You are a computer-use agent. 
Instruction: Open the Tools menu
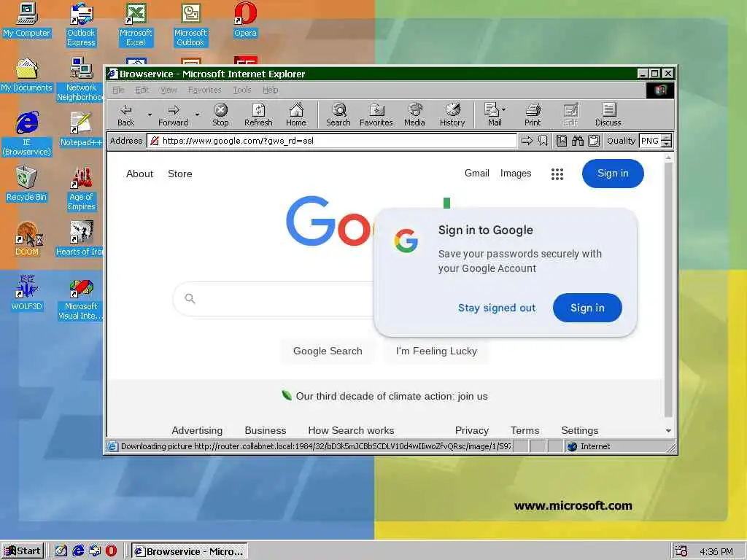242,90
